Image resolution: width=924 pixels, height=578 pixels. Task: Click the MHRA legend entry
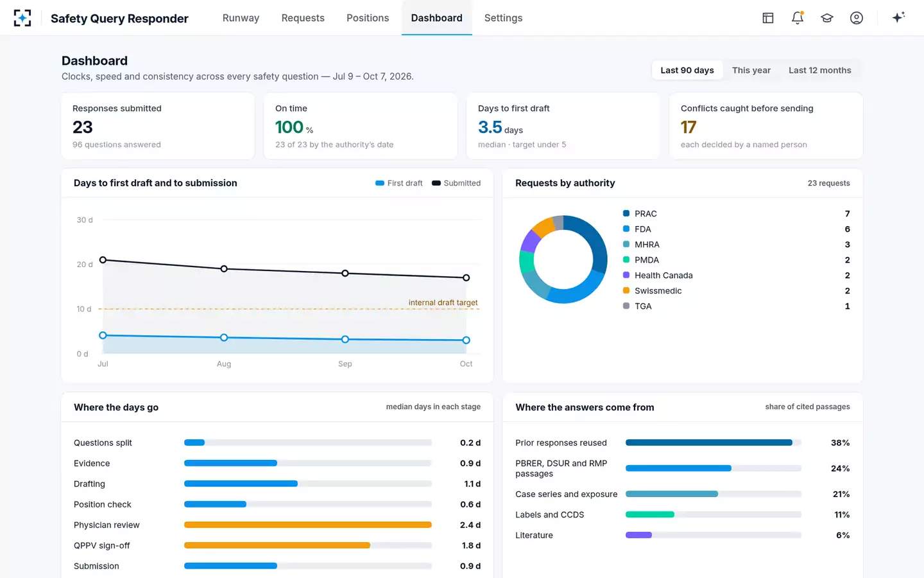pos(737,245)
